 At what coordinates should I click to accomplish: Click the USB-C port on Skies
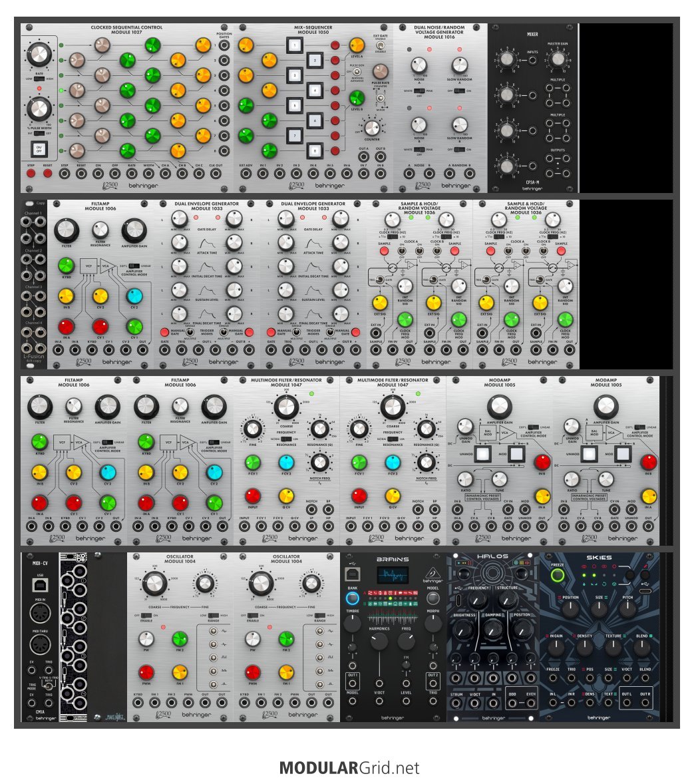click(645, 592)
